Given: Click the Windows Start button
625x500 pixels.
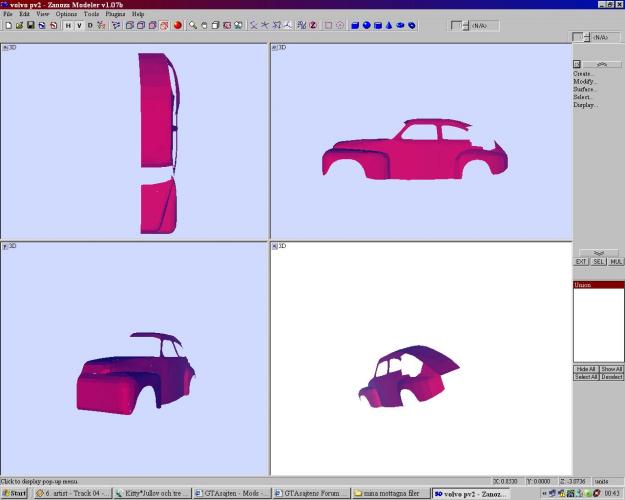Looking at the screenshot, I should 14,493.
